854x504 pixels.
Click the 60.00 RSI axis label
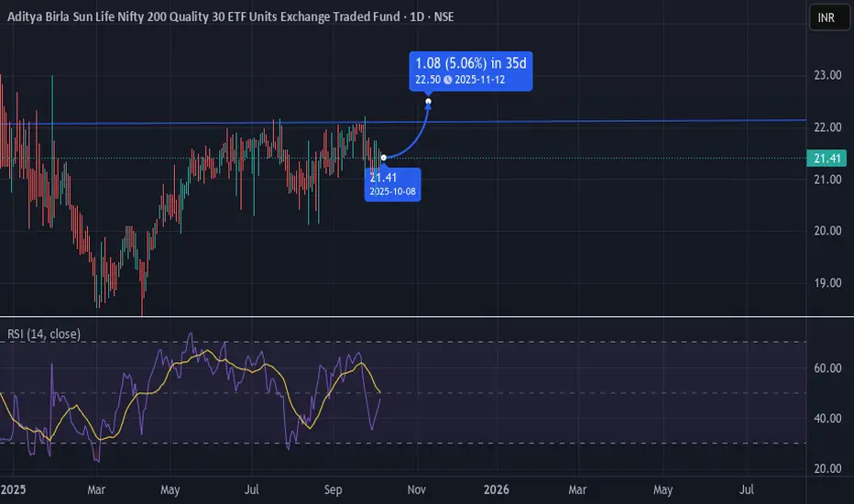827,367
